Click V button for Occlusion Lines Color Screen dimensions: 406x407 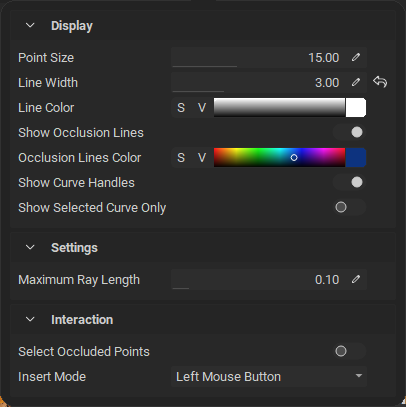click(202, 158)
